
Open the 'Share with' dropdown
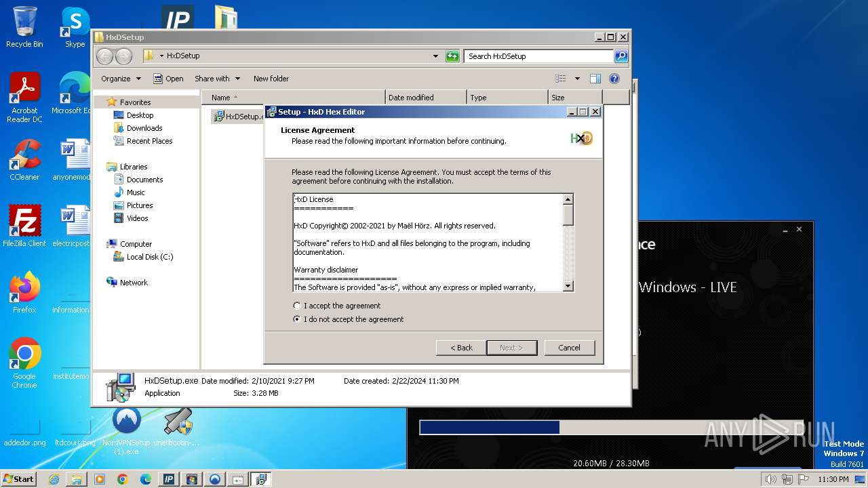(217, 79)
